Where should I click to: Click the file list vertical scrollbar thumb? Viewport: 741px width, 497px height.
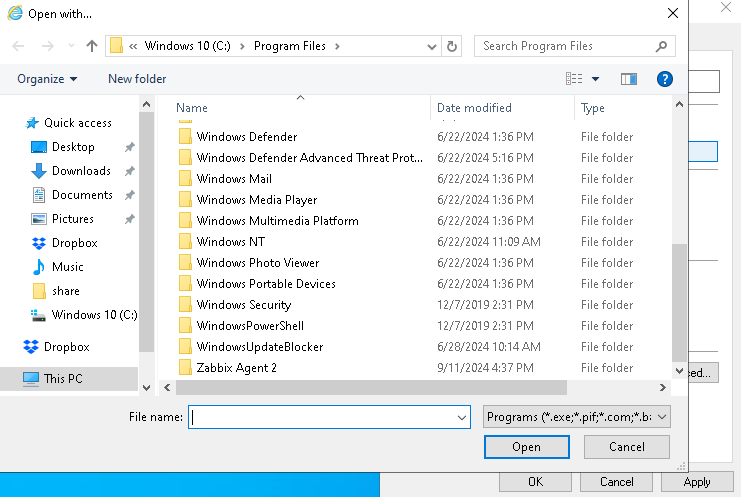[679, 302]
